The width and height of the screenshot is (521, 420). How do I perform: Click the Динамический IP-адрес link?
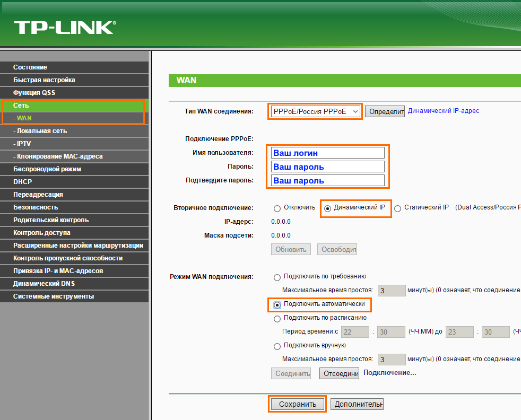[443, 111]
